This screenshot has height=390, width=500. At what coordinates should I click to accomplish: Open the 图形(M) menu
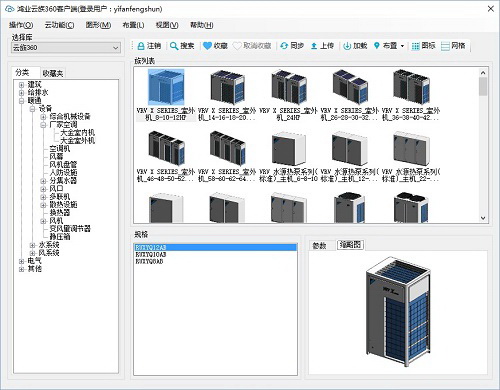[x=98, y=25]
